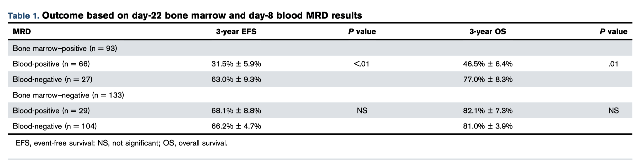Click the <.01 P value cell
The image size is (644, 165).
362,64
